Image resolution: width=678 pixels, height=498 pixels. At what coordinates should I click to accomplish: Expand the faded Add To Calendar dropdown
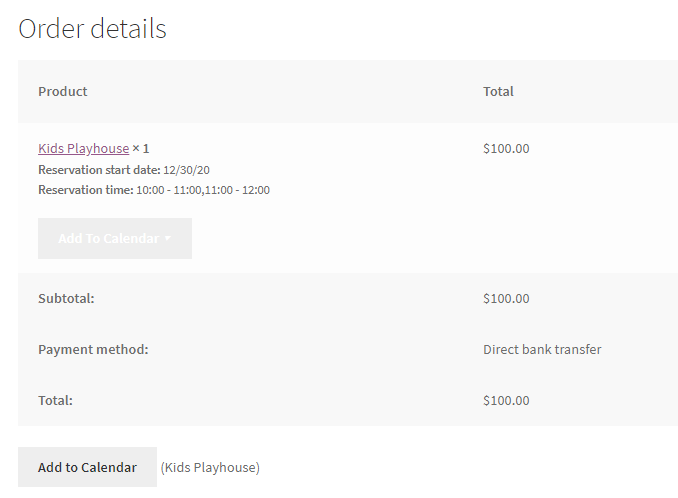[115, 238]
